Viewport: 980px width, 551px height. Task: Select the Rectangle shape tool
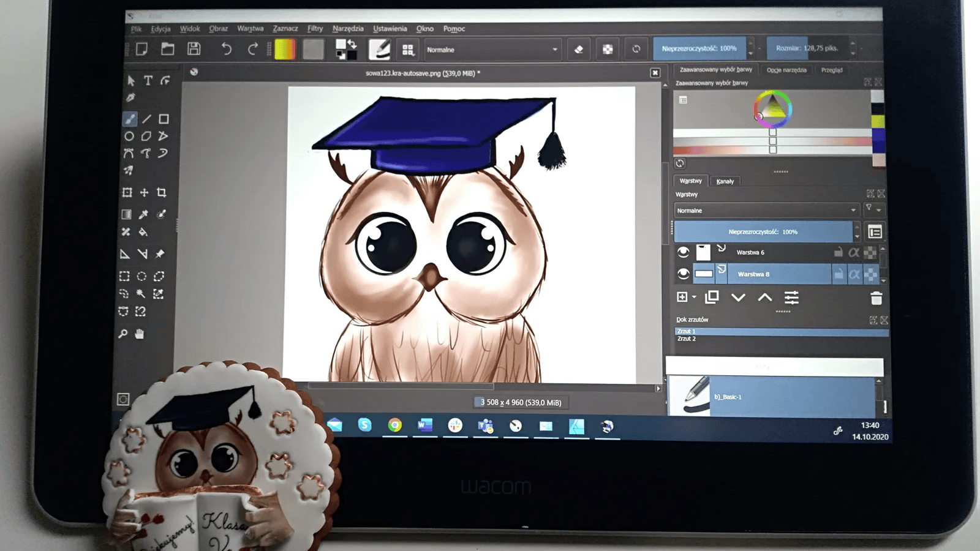coord(164,119)
